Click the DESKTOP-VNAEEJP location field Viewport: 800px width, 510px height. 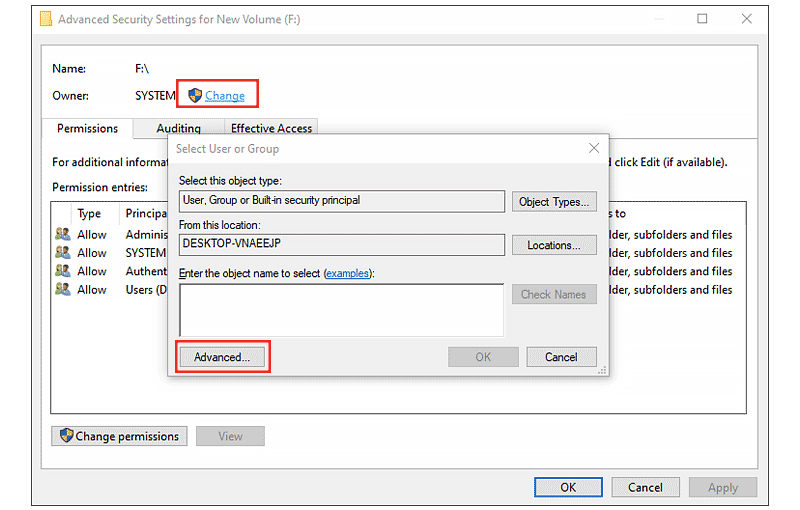(x=342, y=244)
